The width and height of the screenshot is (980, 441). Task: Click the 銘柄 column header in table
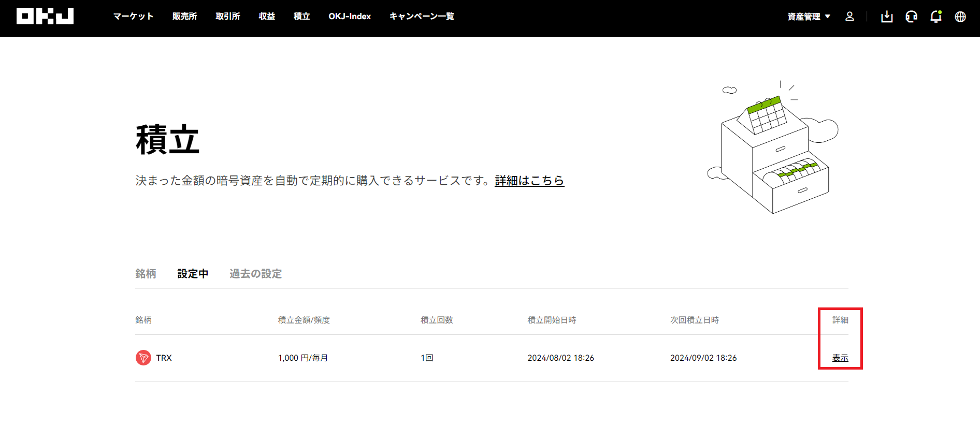coord(143,320)
